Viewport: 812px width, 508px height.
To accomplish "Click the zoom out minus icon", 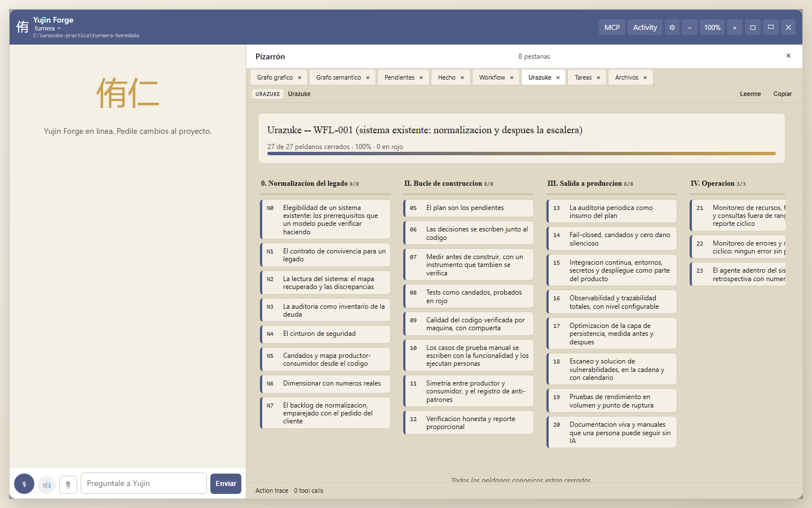I will [x=690, y=28].
